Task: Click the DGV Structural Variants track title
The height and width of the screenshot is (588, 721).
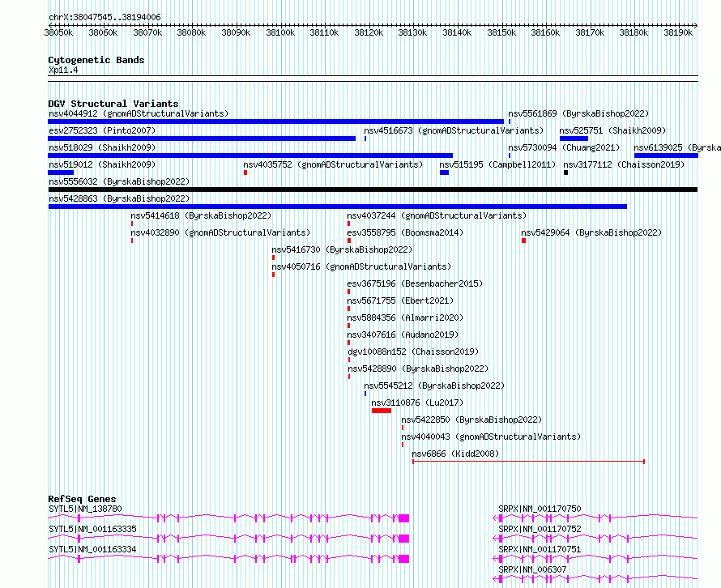Action: click(x=113, y=104)
